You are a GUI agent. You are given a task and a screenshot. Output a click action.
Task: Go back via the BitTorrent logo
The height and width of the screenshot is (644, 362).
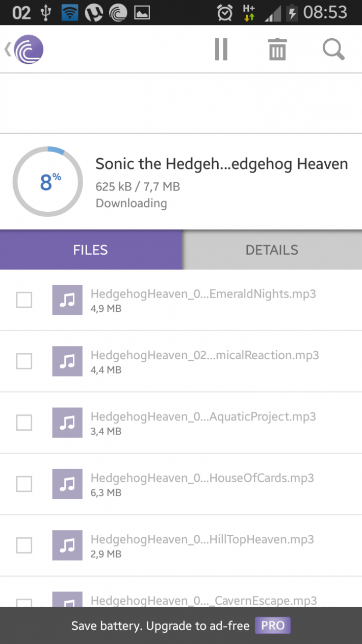[24, 49]
